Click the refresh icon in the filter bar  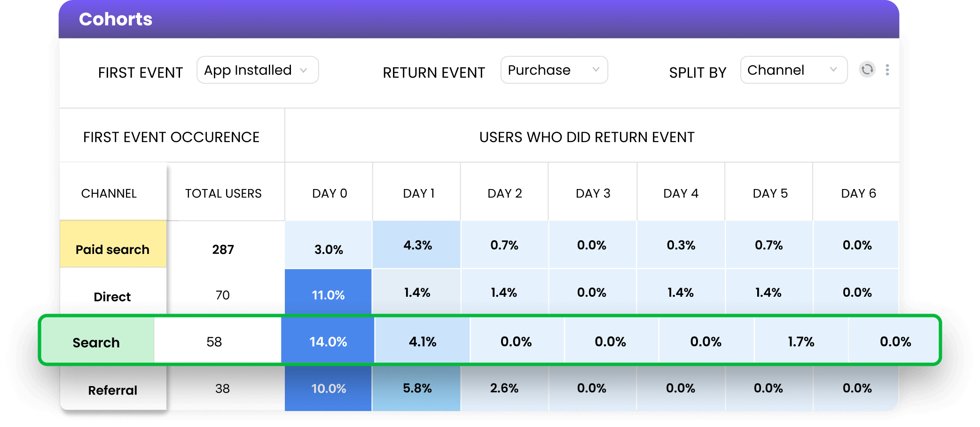tap(867, 70)
